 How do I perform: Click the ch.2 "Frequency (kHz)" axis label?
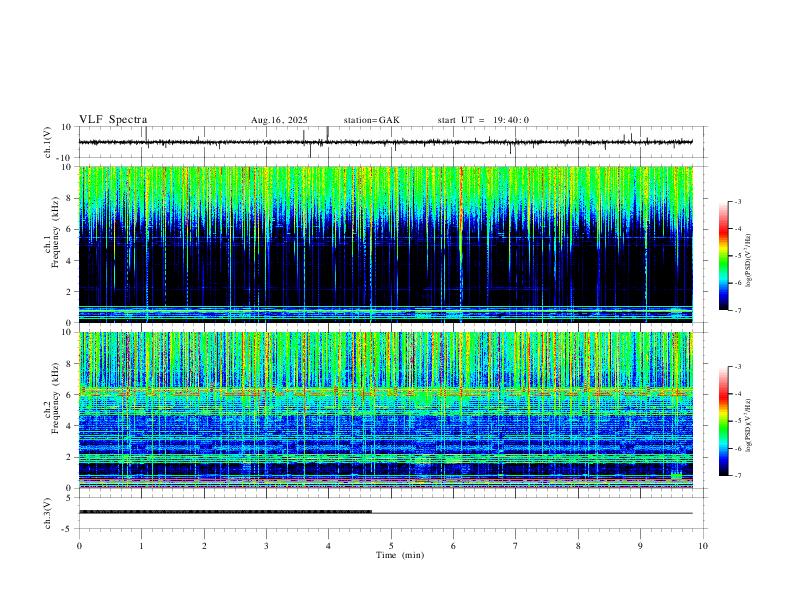coord(55,397)
